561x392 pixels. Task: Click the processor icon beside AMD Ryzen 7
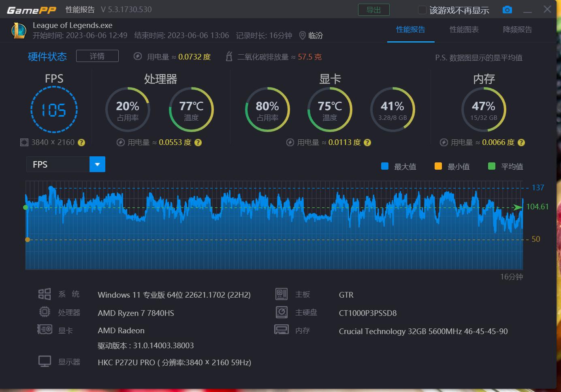coord(45,311)
